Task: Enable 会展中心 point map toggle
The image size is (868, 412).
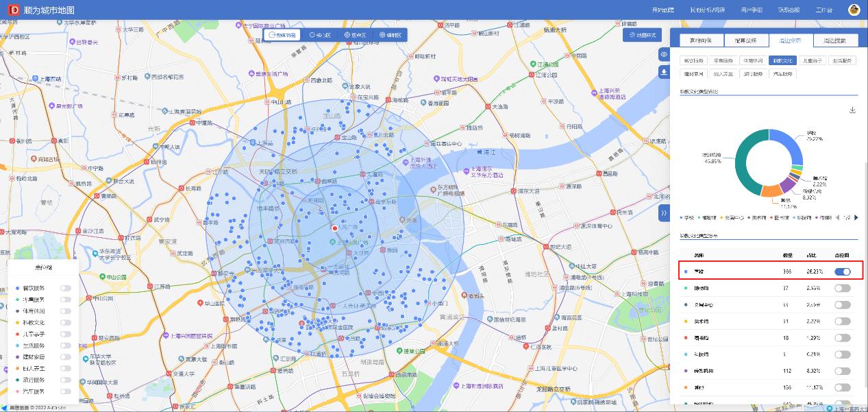Action: 843,305
